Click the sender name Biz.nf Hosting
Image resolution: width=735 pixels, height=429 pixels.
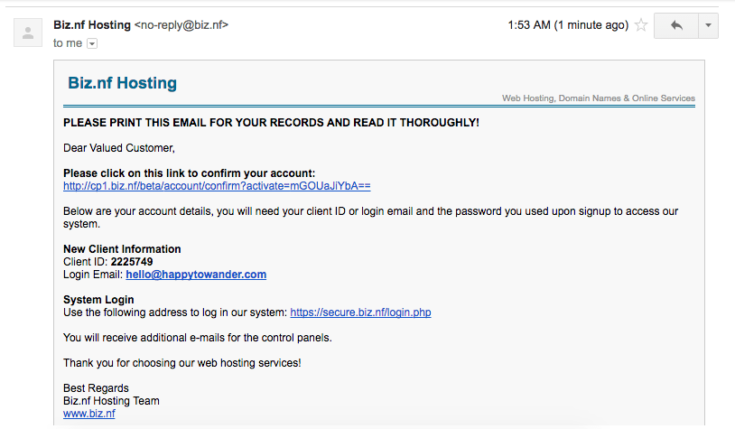(91, 25)
